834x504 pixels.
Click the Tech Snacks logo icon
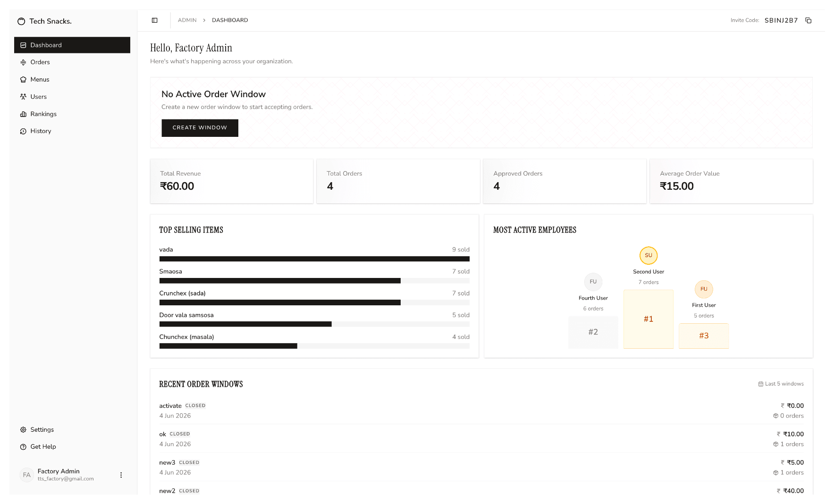pos(21,21)
